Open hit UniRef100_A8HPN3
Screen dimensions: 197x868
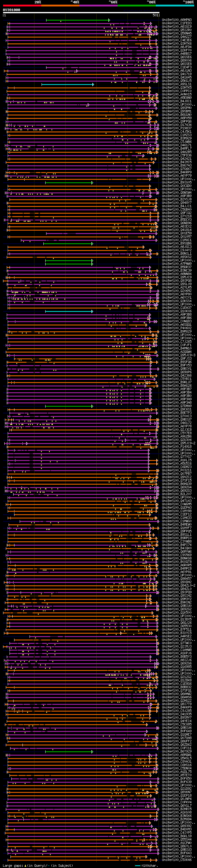point(177,20)
